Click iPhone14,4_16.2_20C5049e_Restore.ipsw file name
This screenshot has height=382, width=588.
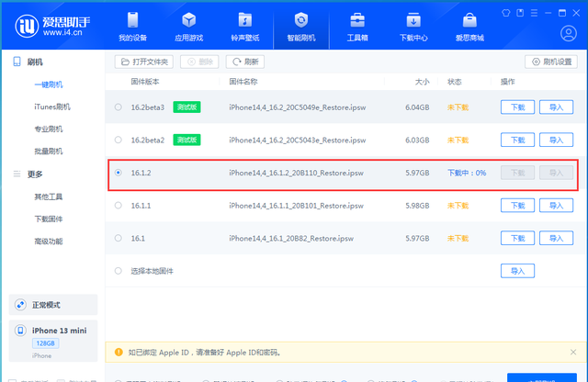298,107
